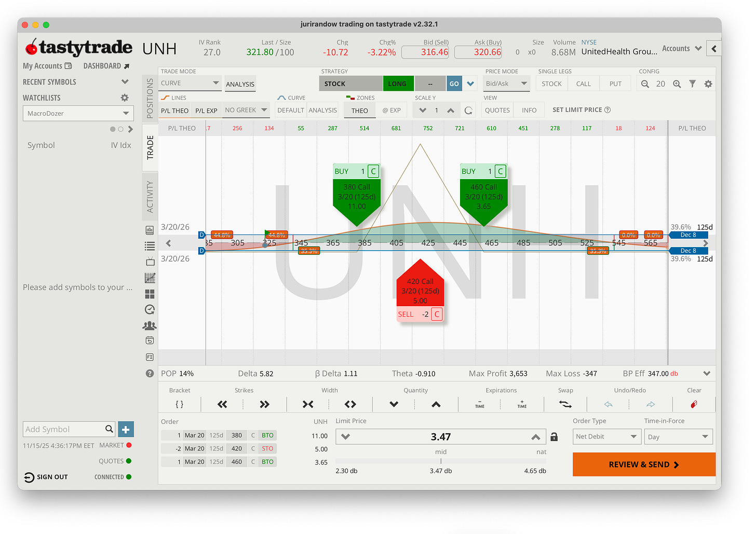Move expiration earlier with minus TIME
This screenshot has height=534, width=756.
click(480, 404)
